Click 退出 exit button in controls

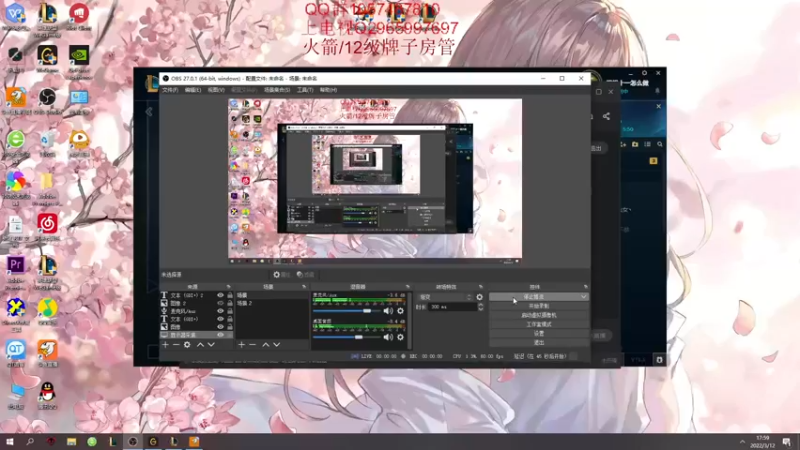(539, 342)
